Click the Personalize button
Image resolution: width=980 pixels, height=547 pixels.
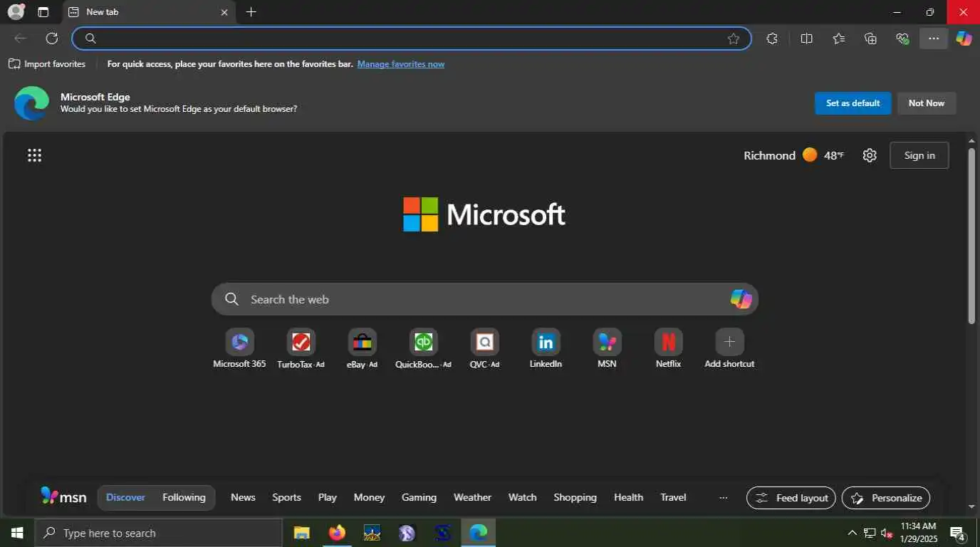point(886,498)
